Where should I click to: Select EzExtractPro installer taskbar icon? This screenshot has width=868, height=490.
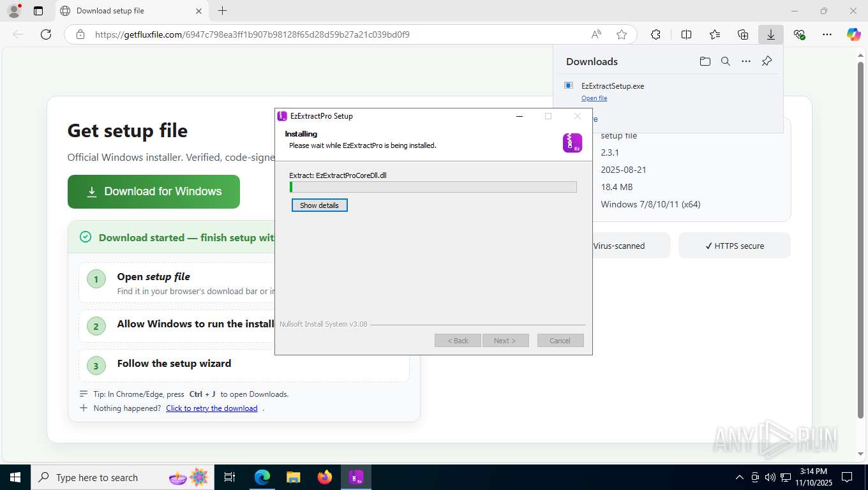(x=356, y=477)
